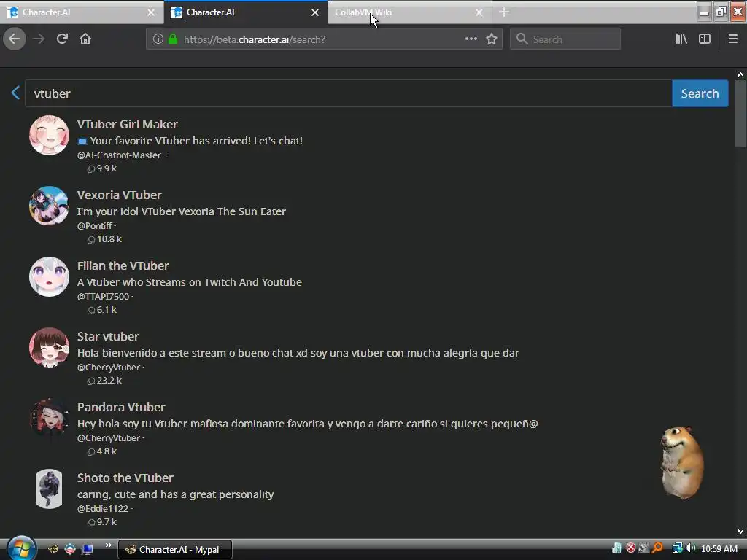Image resolution: width=747 pixels, height=560 pixels.
Task: Open the browser hamburger menu
Action: (x=733, y=39)
